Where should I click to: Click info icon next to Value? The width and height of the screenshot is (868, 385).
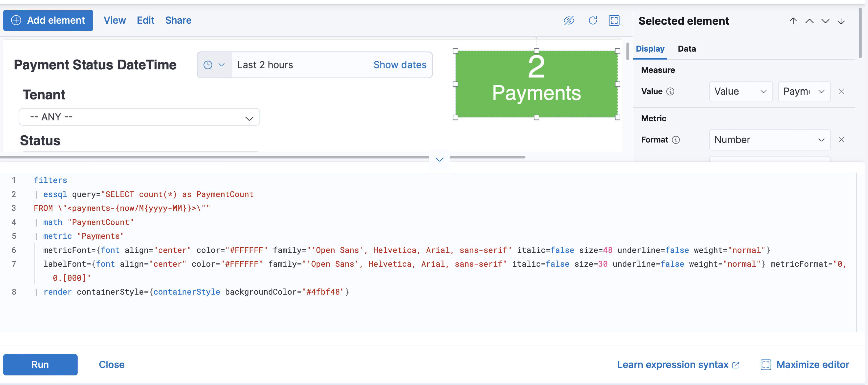[670, 92]
